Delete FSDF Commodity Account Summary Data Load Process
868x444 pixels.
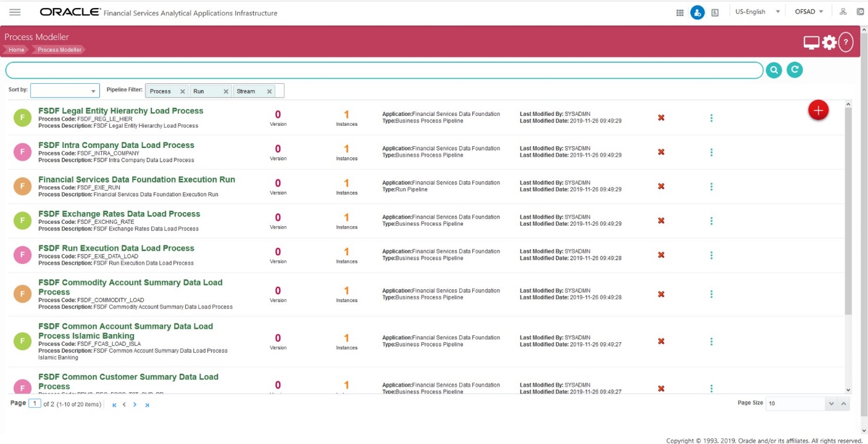[661, 294]
